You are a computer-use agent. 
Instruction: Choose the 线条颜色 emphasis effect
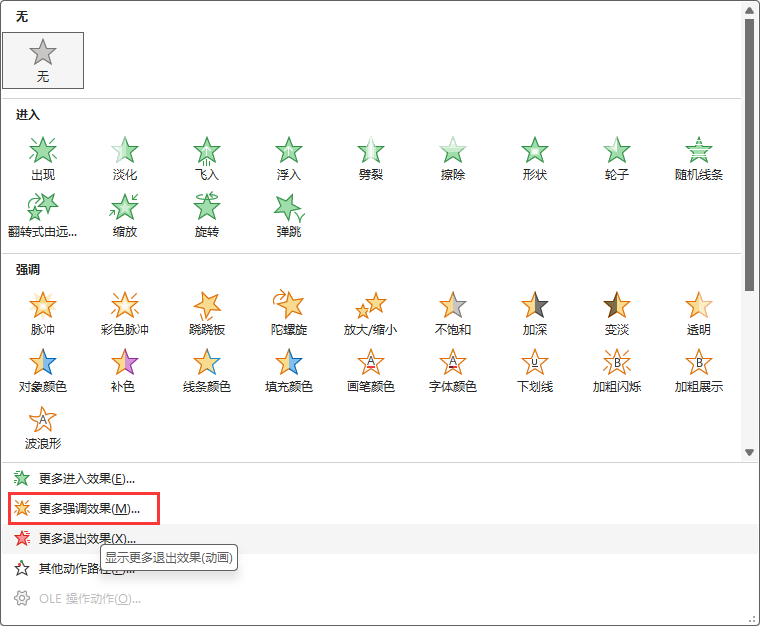pos(207,371)
